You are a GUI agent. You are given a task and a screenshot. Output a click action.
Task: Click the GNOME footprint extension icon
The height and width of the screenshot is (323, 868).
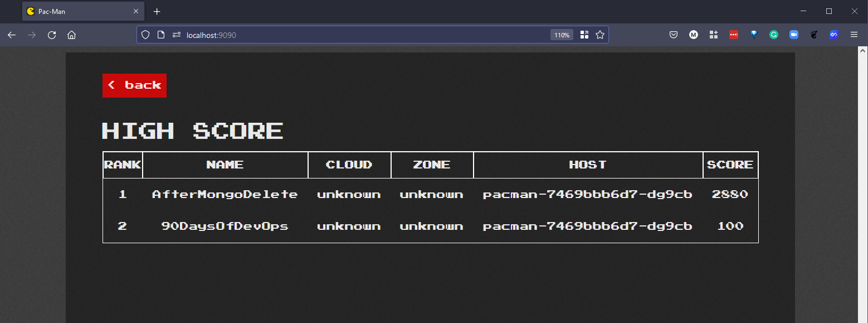point(813,35)
